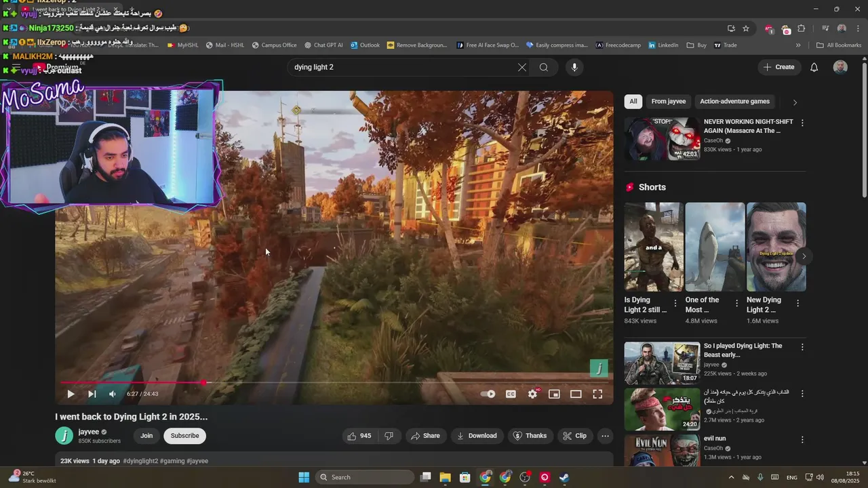Toggle theater mode for the video
The image size is (868, 488).
pyautogui.click(x=576, y=394)
